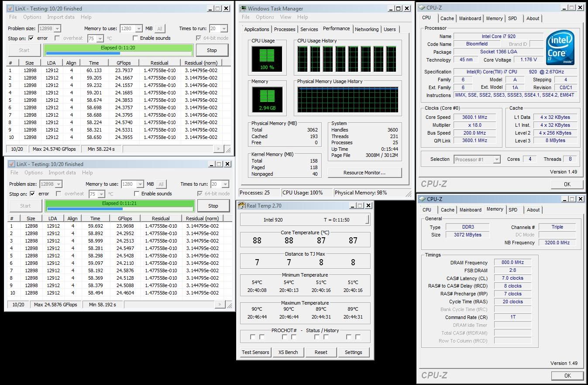Viewport: 588px width, 385px height.
Task: Click the CPU-Z icon in the lower CPU-Z title bar
Action: [422, 199]
